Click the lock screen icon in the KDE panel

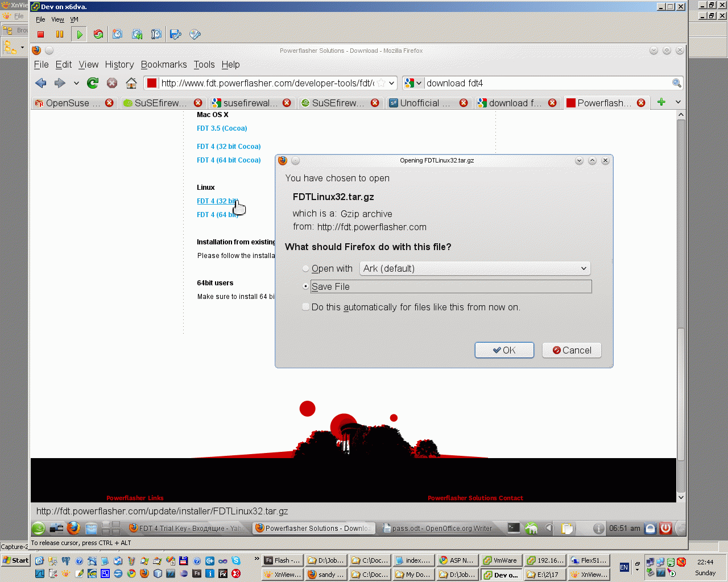(x=650, y=528)
